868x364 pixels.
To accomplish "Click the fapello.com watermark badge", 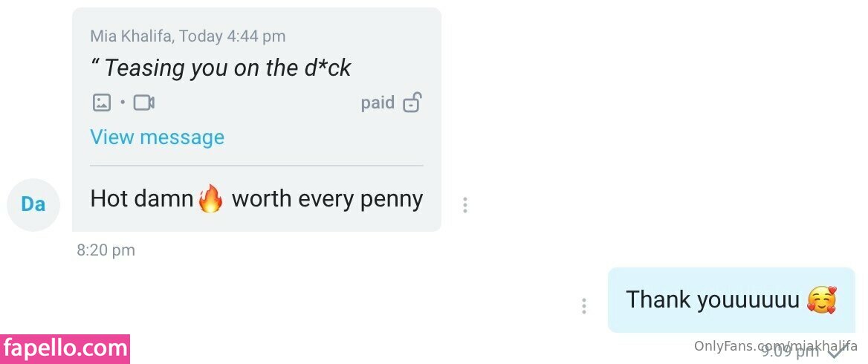I will [65, 349].
